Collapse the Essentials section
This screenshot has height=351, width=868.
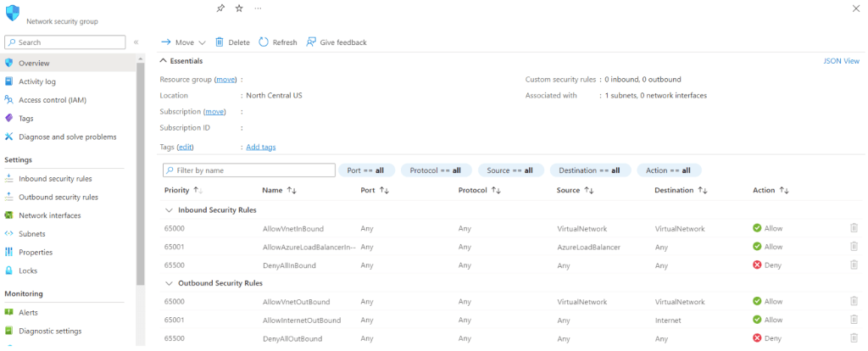click(x=164, y=61)
